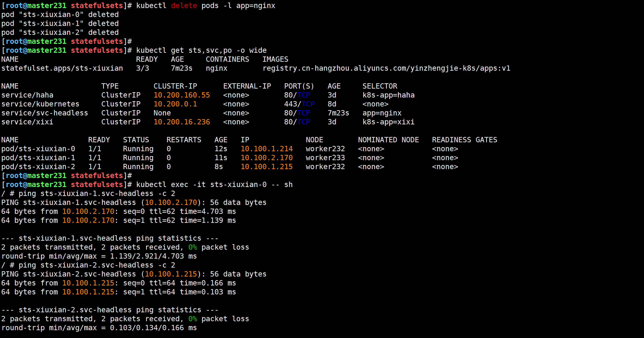Click the red 'delete' word in kubectl command
Image resolution: width=644 pixels, height=338 pixels.
[x=184, y=6]
